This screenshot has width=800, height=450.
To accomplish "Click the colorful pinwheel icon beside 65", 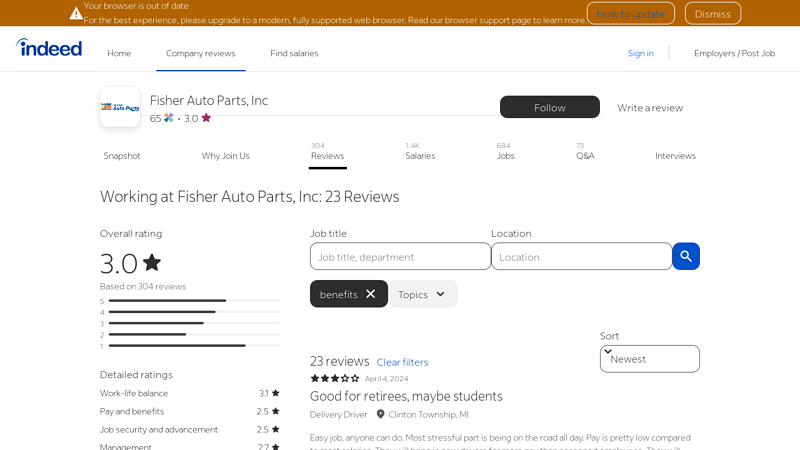I will [169, 118].
